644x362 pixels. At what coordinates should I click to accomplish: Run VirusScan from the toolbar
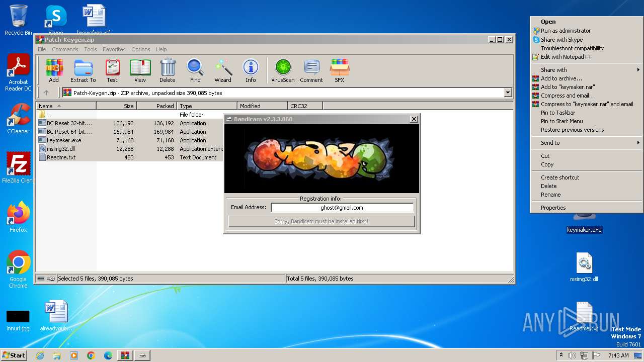click(x=283, y=70)
